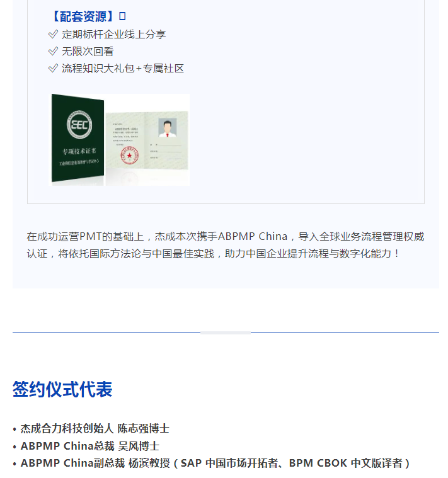
Task: Click the portrait photo inside open certificate
Action: pyautogui.click(x=168, y=127)
